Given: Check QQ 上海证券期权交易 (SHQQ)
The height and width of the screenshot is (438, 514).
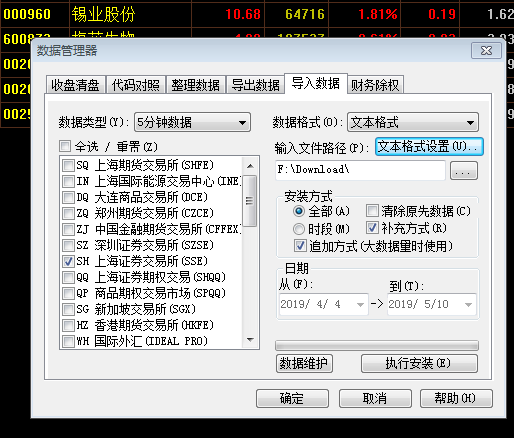Looking at the screenshot, I should click(68, 277).
